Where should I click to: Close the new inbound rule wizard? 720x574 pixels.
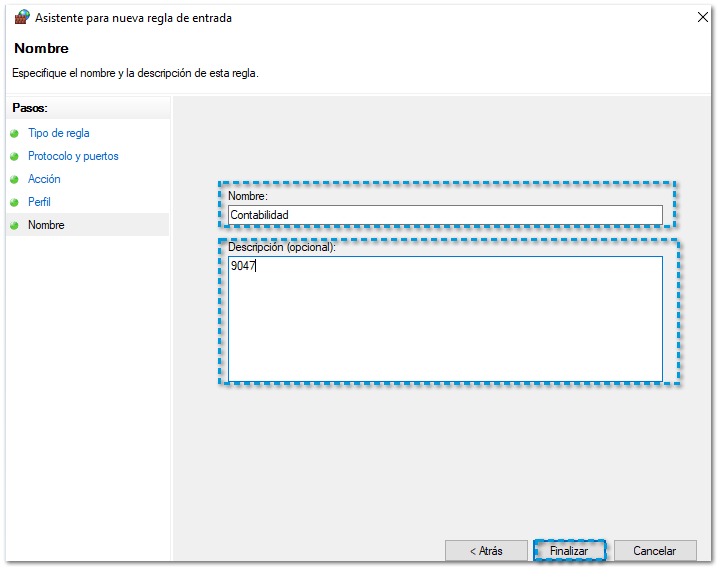tap(701, 17)
